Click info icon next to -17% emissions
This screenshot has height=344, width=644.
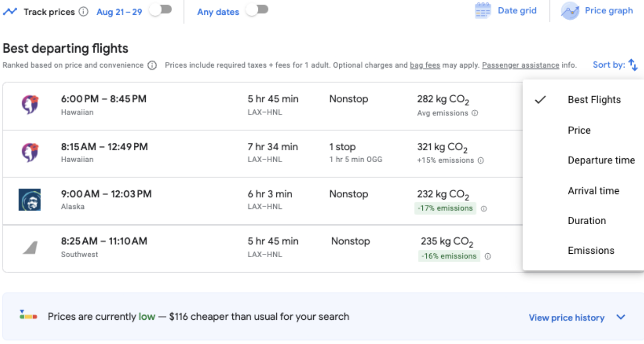[483, 208]
